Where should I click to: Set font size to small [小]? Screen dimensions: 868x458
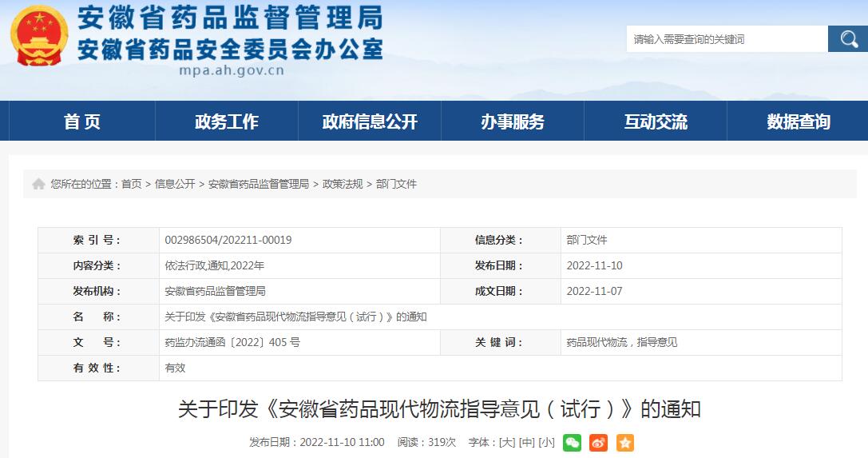(546, 442)
